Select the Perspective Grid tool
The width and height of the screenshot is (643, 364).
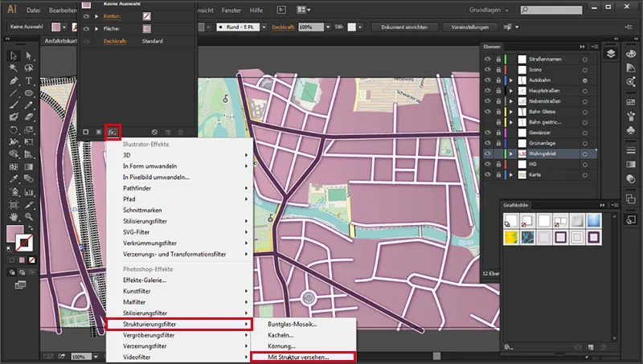pos(29,154)
